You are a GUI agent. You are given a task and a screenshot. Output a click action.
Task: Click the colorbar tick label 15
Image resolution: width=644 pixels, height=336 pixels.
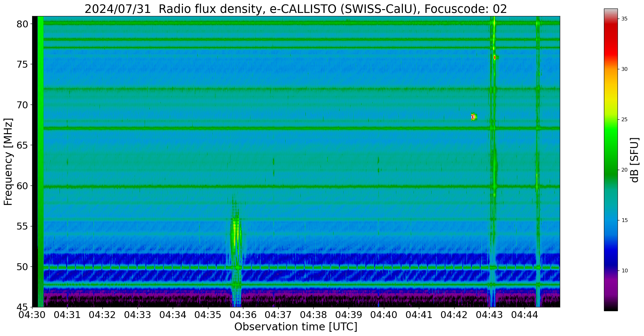pos(624,220)
